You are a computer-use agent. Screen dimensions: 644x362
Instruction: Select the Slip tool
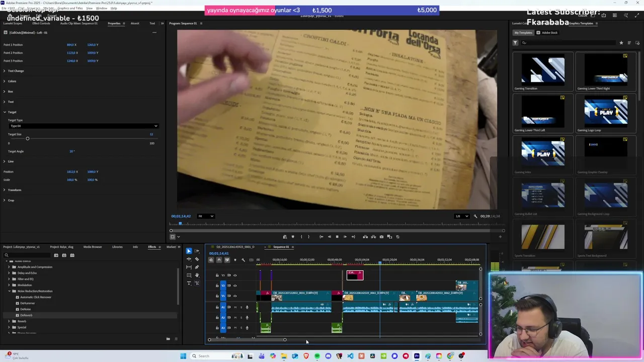click(x=189, y=267)
